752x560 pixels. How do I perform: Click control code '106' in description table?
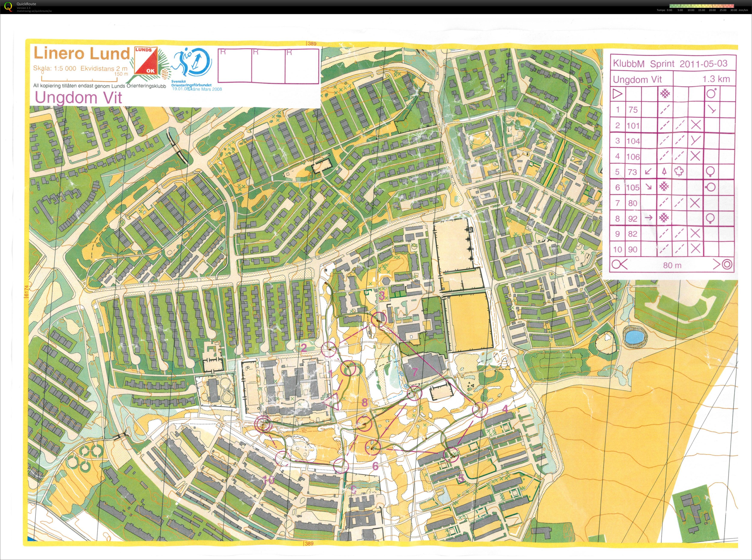(x=633, y=157)
